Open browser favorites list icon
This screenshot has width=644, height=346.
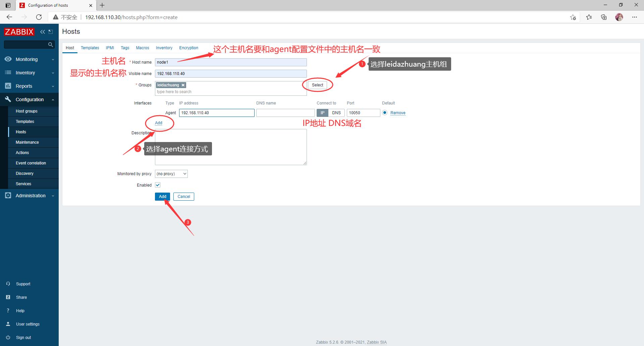(x=589, y=17)
